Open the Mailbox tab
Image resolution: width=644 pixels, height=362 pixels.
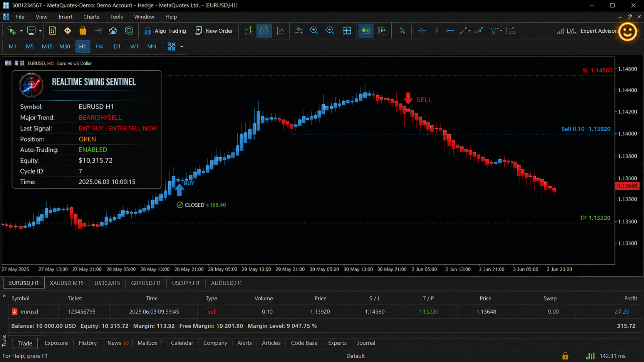pyautogui.click(x=149, y=343)
